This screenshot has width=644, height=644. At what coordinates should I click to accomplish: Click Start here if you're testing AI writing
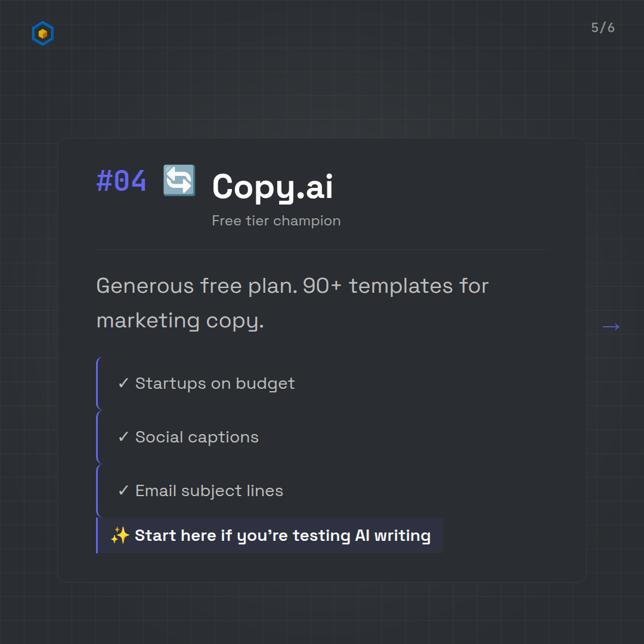pos(282,535)
